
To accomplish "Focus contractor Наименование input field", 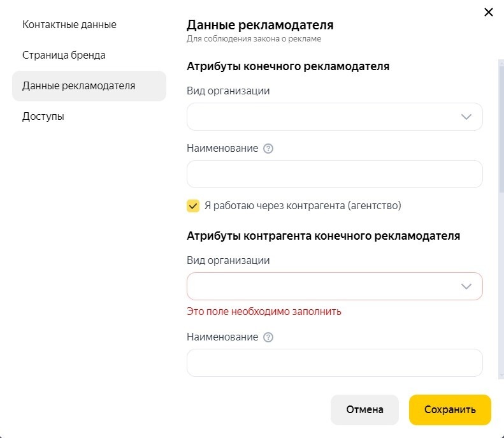I will click(335, 363).
